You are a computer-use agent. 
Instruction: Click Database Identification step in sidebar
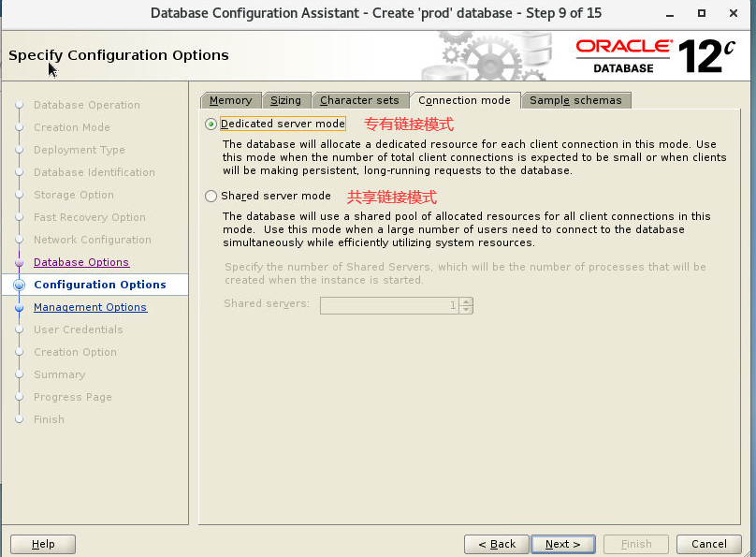(94, 172)
